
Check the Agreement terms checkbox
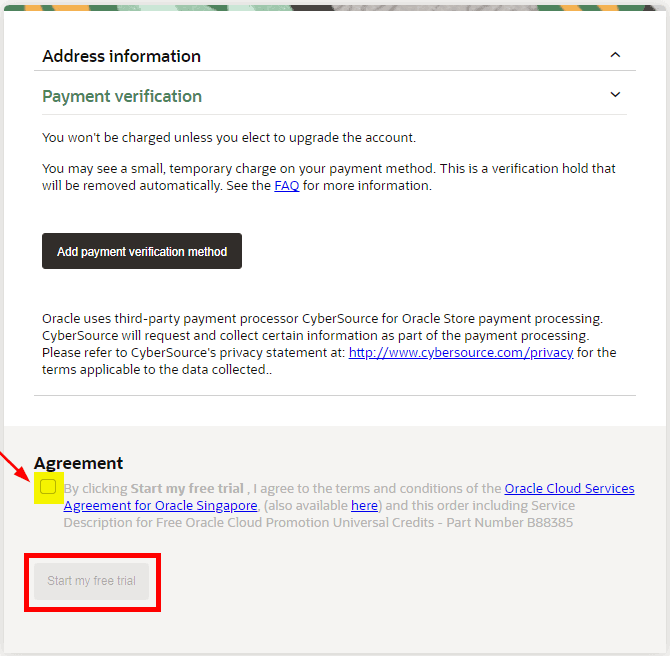click(x=48, y=486)
